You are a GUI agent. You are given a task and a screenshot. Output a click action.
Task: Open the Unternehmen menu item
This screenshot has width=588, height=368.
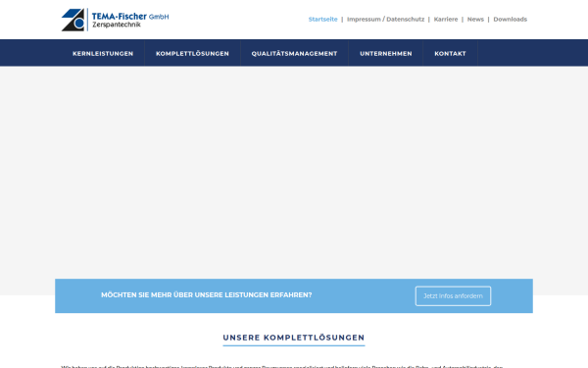386,53
